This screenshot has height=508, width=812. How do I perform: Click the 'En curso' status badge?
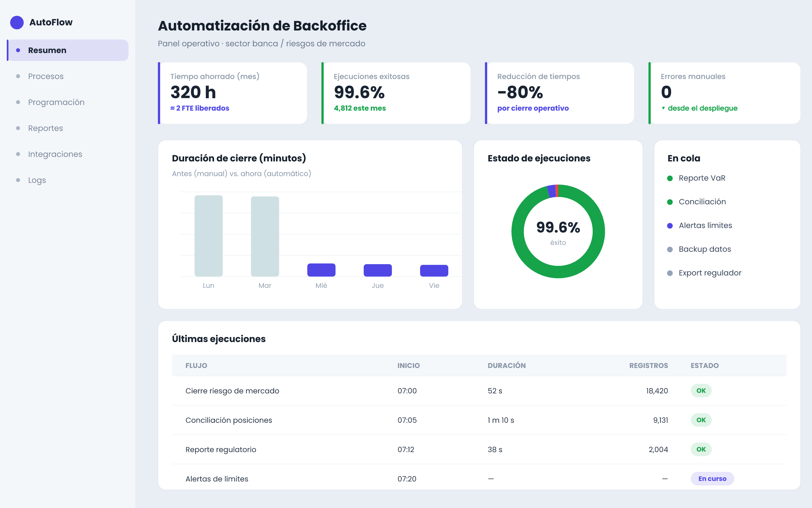(712, 479)
